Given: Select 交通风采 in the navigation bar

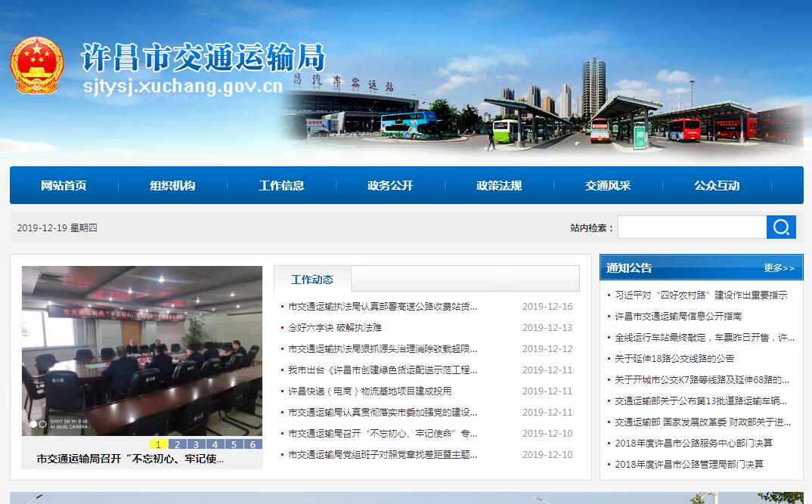Looking at the screenshot, I should (608, 186).
